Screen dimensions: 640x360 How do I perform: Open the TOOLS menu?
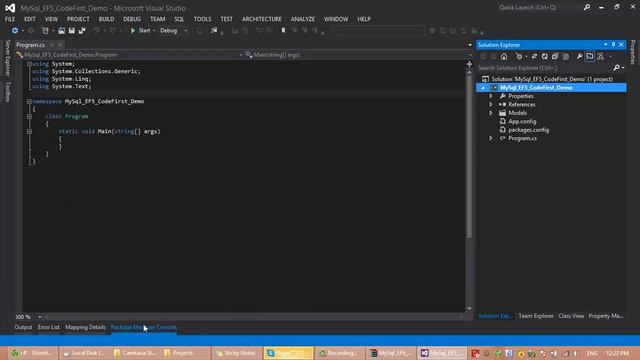pyautogui.click(x=202, y=19)
